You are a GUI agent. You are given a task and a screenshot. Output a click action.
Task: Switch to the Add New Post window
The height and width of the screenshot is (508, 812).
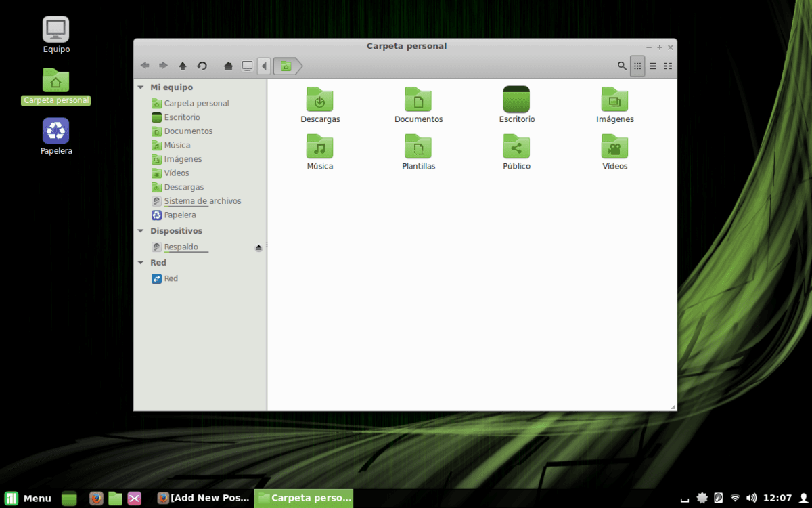coord(203,498)
